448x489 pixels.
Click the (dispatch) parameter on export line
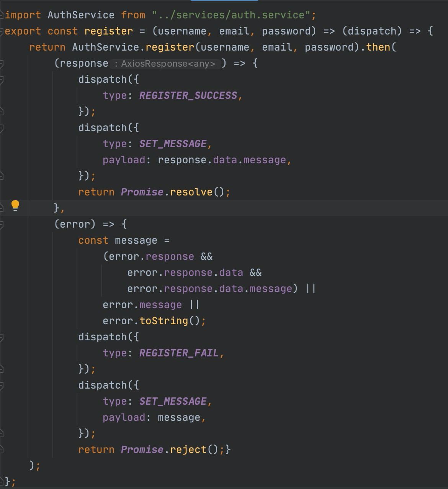click(372, 31)
